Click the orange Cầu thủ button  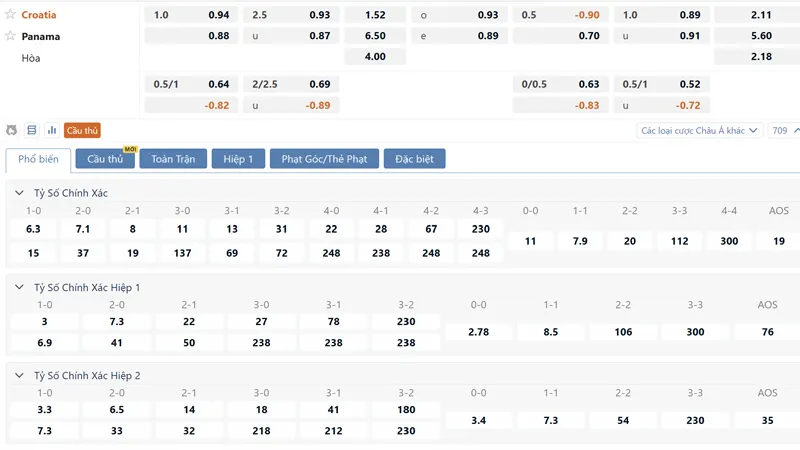click(82, 131)
